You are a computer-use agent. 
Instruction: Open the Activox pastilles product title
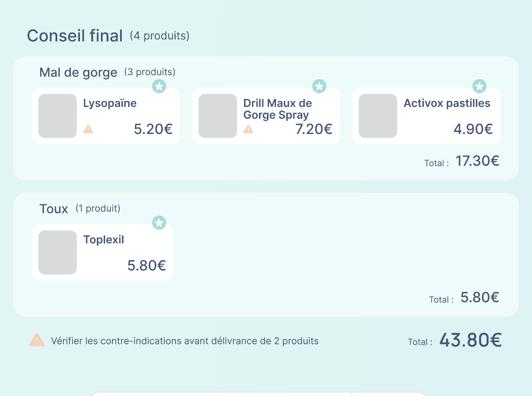447,103
